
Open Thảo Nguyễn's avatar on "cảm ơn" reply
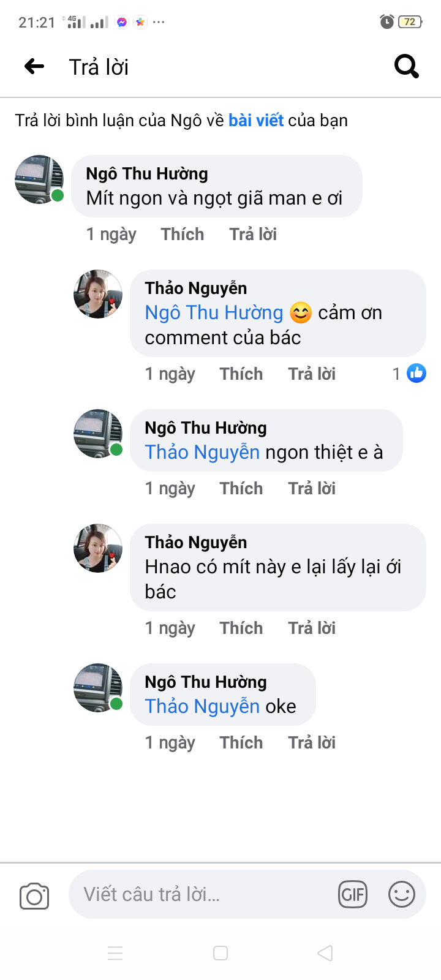pos(98,294)
